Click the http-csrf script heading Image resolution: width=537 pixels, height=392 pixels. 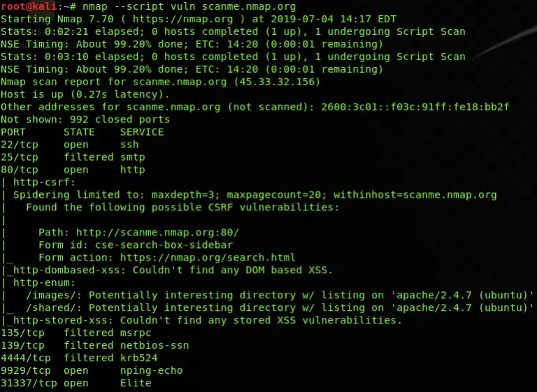(x=44, y=182)
